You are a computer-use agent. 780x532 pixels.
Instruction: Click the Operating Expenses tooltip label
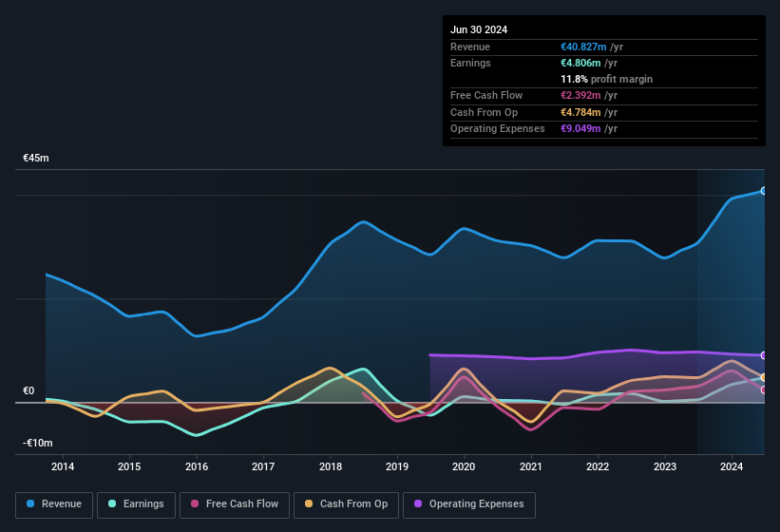tap(498, 129)
